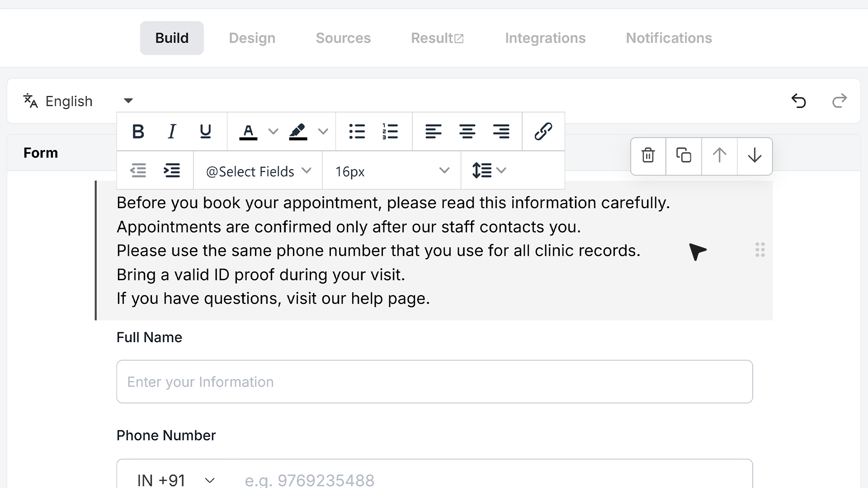
Task: Click the Full Name input field
Action: coord(434,382)
